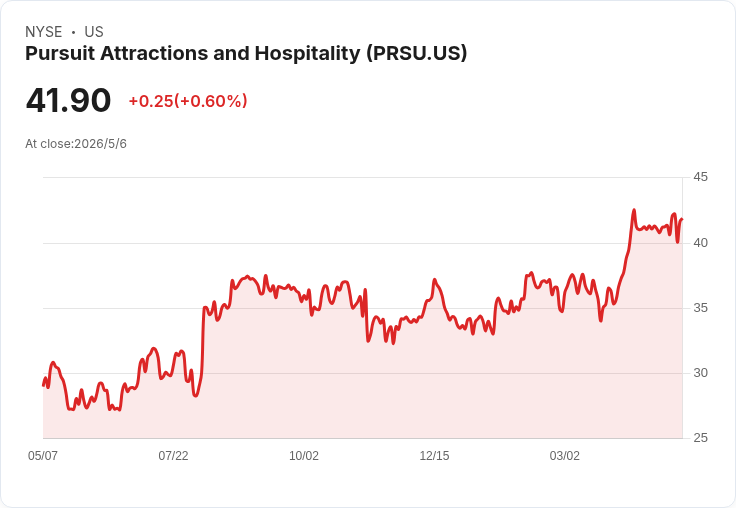Click the At close date text

[76, 144]
